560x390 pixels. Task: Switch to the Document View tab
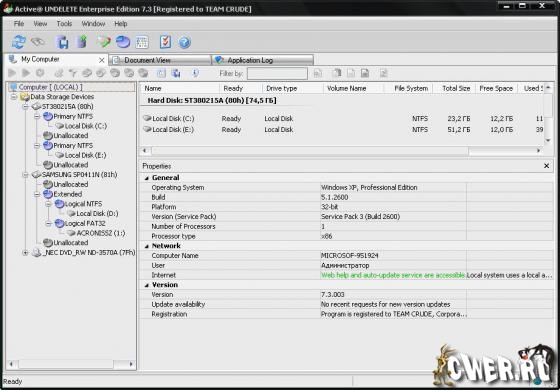pyautogui.click(x=160, y=60)
